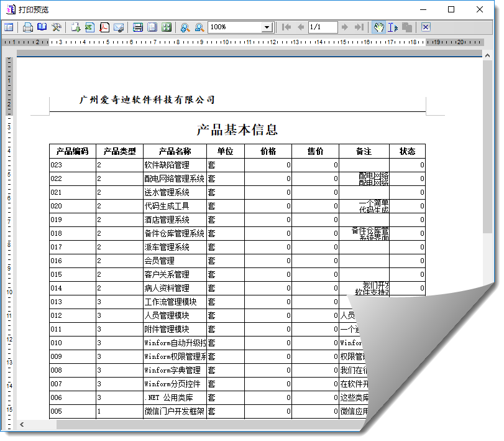
Task: Click the Winform分页控件 cell
Action: pos(175,384)
